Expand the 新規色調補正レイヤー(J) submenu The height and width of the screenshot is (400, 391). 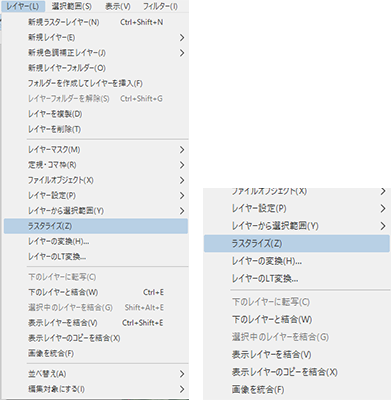tap(96, 53)
